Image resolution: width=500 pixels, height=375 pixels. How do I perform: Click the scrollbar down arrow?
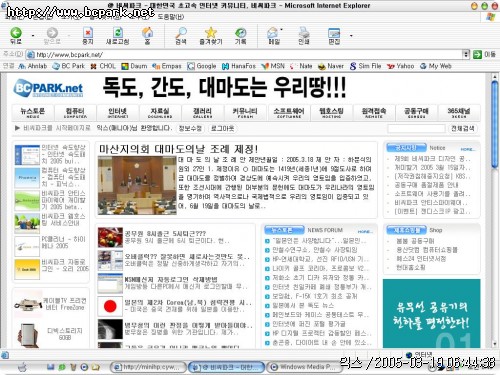[495, 344]
